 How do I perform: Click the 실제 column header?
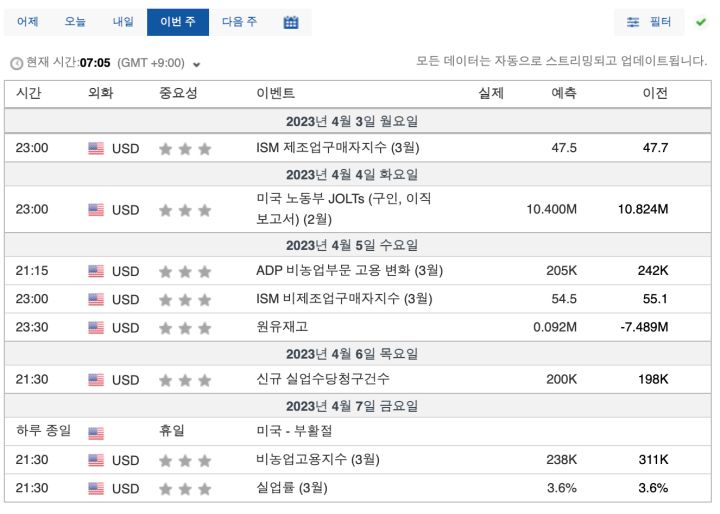point(491,93)
